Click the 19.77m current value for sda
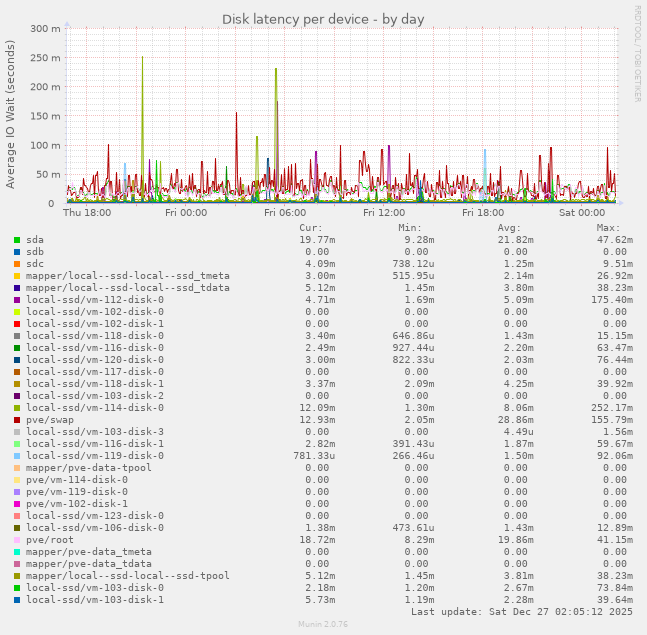The width and height of the screenshot is (647, 635). [317, 240]
